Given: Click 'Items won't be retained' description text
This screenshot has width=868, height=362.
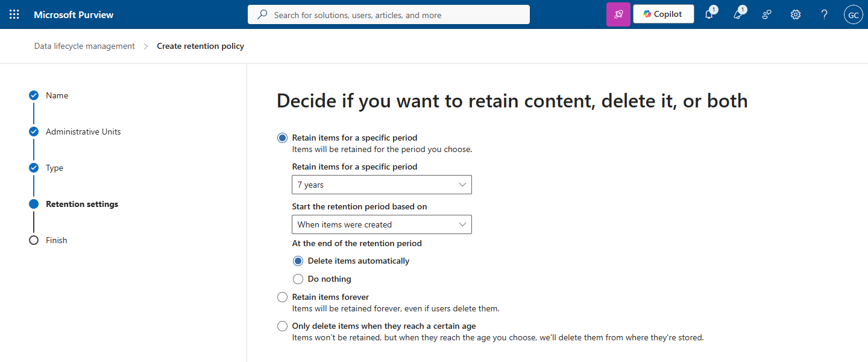Looking at the screenshot, I should [x=498, y=337].
